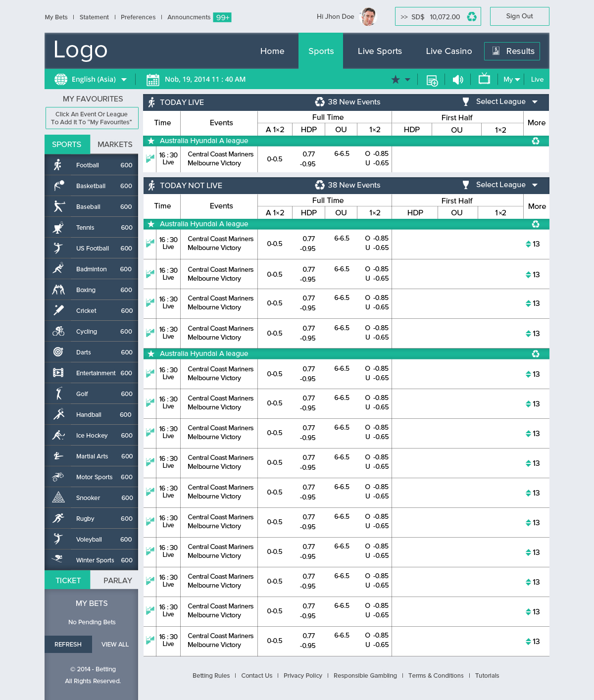Select Cricket sport icon
Viewport: 594px width, 700px height.
[58, 310]
